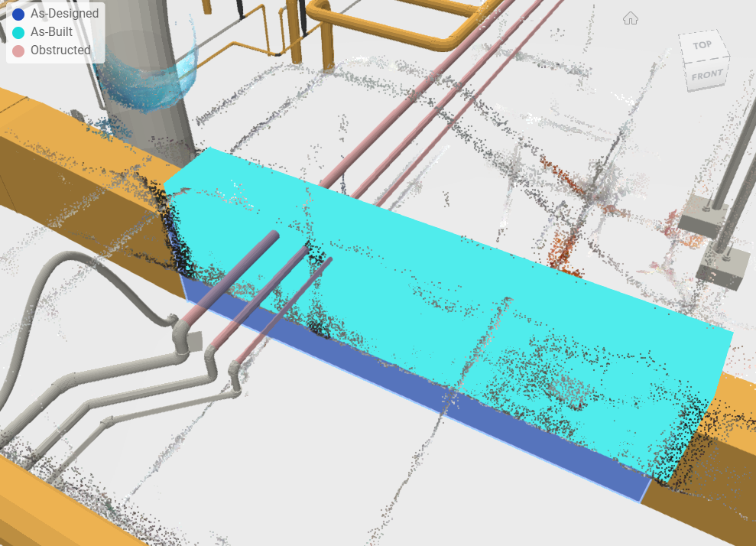Image resolution: width=756 pixels, height=546 pixels.
Task: Click the home view icon
Action: (630, 19)
